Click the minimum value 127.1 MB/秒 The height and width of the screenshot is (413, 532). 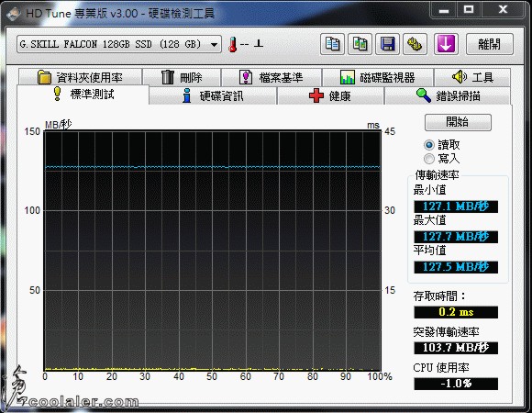pyautogui.click(x=456, y=206)
